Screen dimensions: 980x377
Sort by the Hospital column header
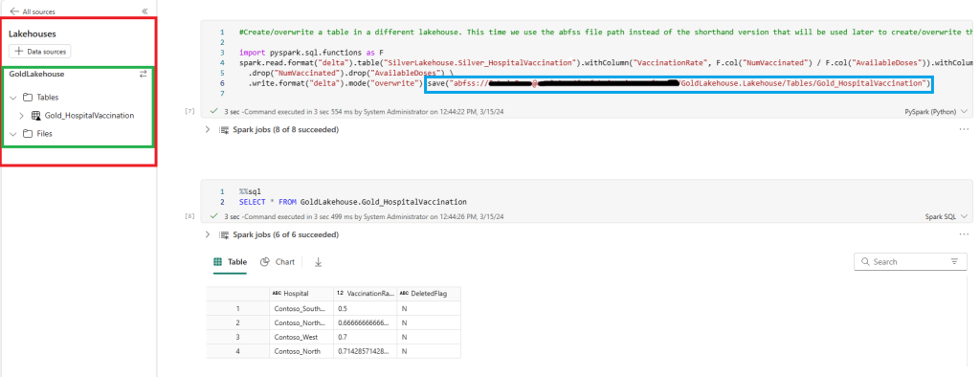(301, 293)
